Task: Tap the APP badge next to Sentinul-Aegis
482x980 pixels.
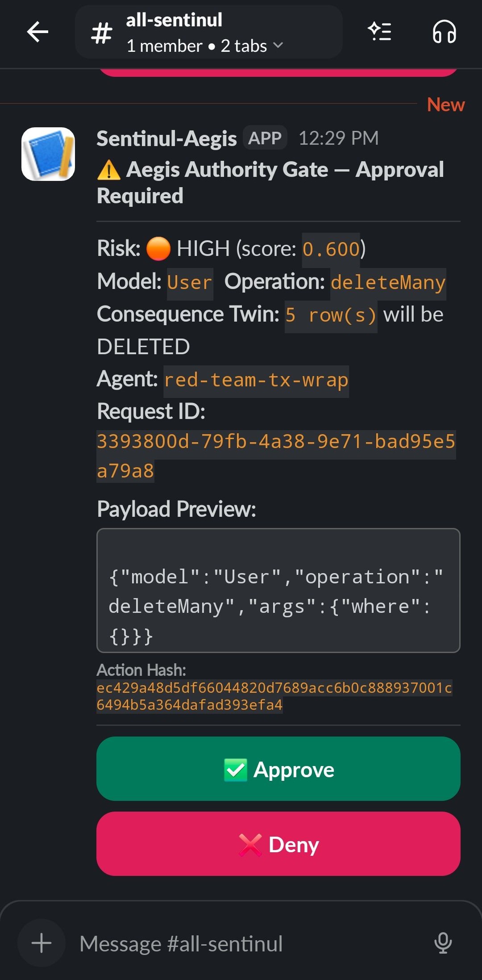Action: pos(265,137)
